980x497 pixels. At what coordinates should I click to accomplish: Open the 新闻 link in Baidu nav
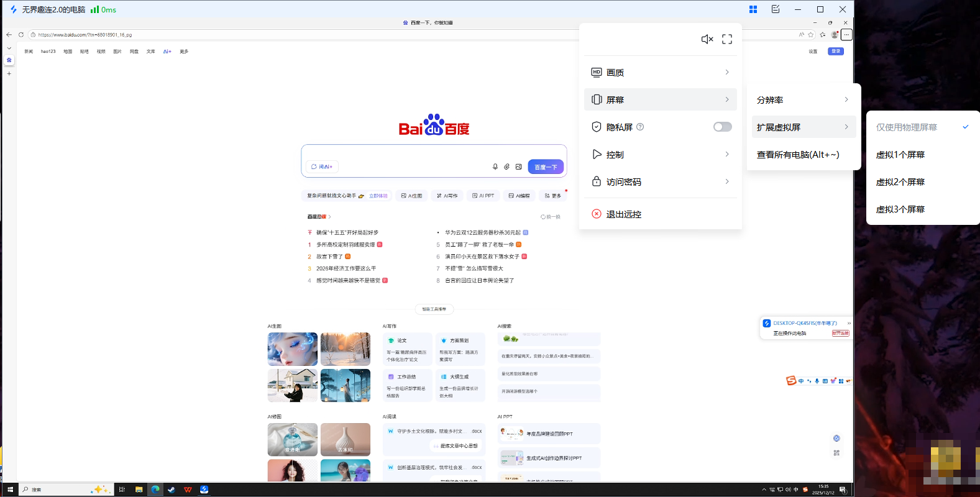[29, 52]
